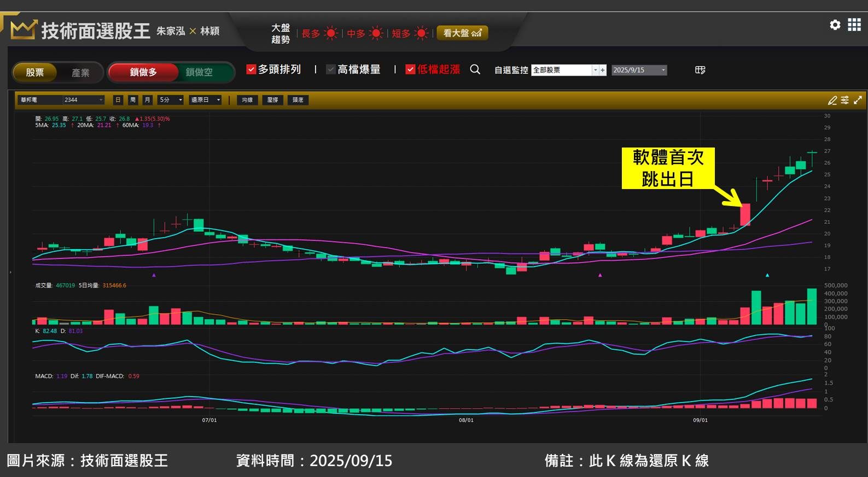Select the 周 weekly period button

click(132, 100)
